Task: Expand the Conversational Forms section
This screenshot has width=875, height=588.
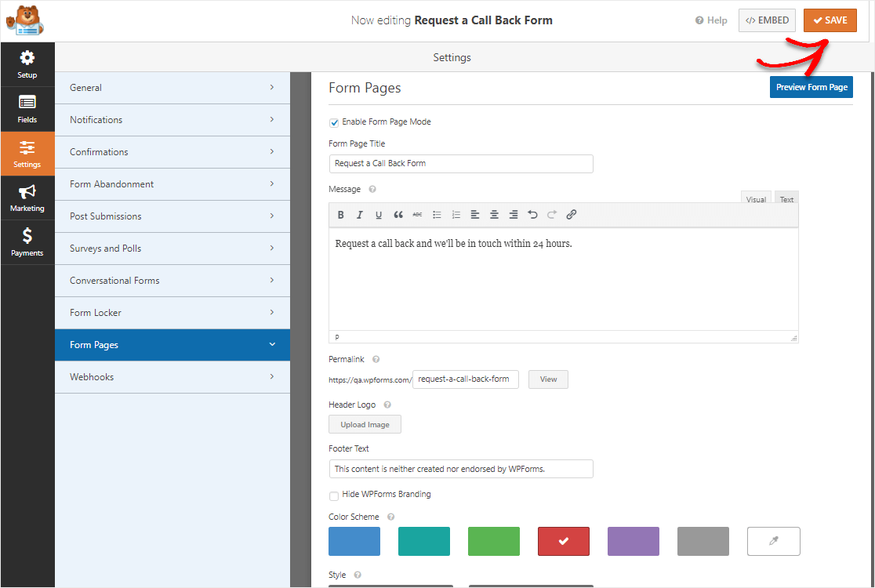Action: tap(172, 281)
